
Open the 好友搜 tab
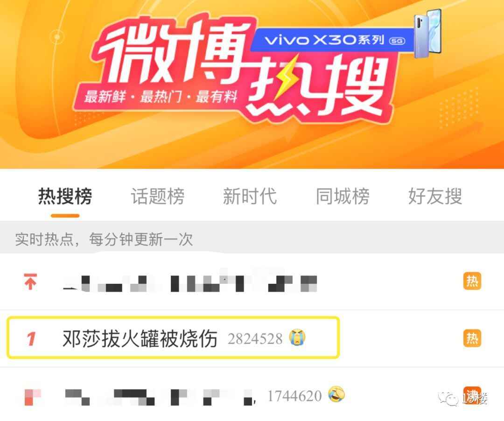point(435,196)
